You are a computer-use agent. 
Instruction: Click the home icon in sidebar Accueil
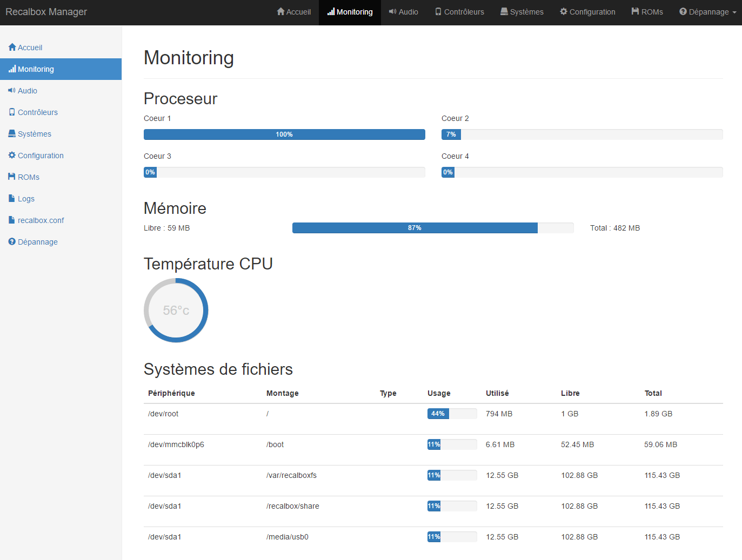[12, 48]
